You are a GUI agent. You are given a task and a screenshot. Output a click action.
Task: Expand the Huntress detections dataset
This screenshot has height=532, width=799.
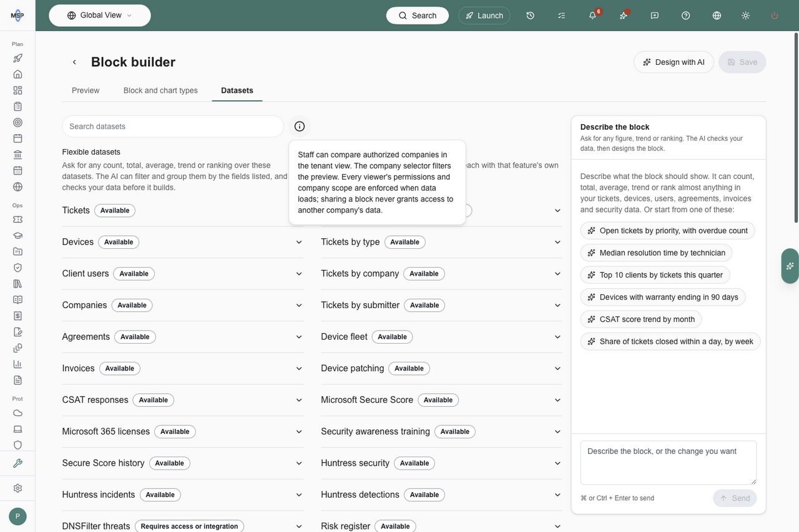tap(441, 495)
